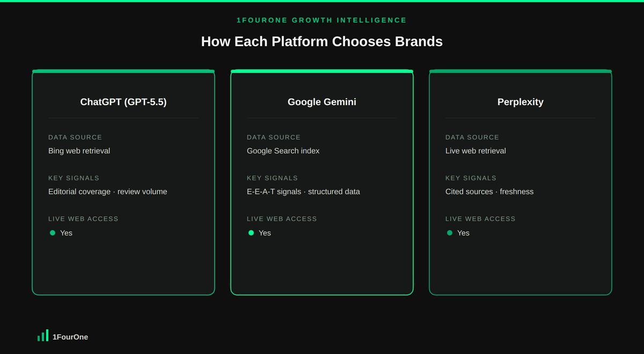Select the Perplexity card title
This screenshot has height=354, width=644.
[521, 102]
